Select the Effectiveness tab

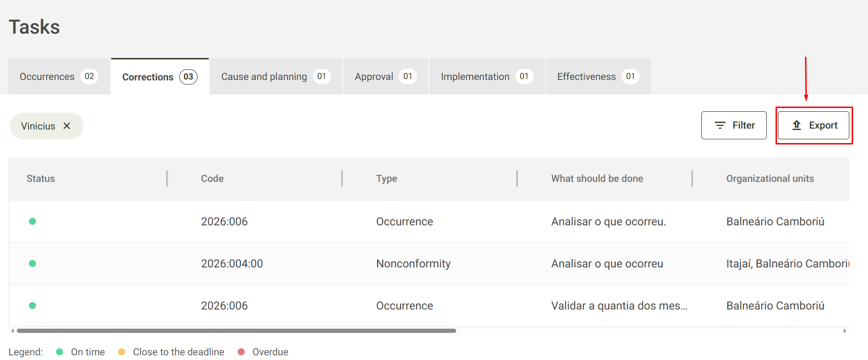point(598,76)
